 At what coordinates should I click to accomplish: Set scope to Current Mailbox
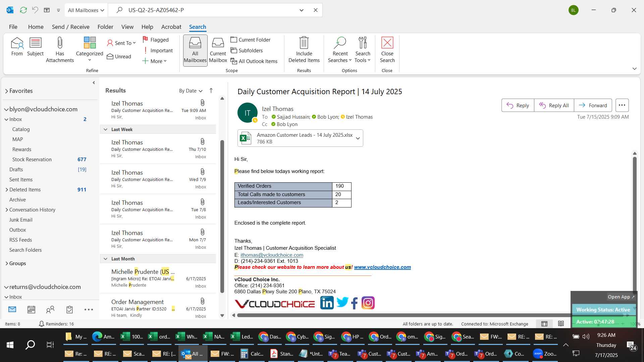(x=218, y=50)
